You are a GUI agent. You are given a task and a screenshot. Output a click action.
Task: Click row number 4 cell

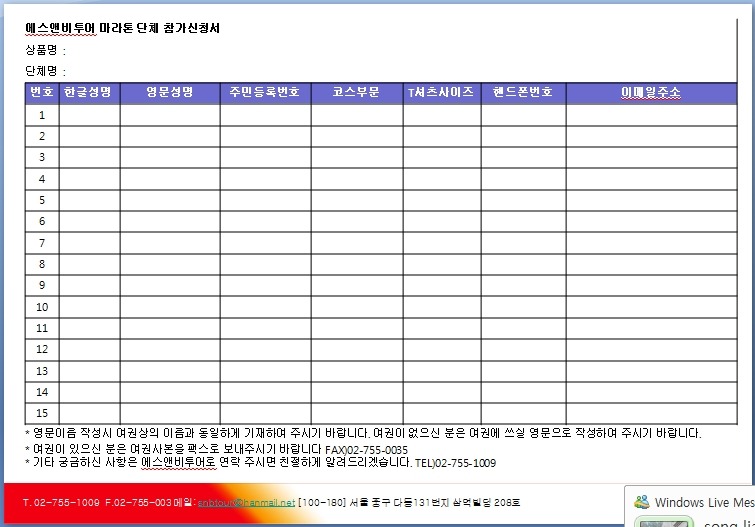42,179
